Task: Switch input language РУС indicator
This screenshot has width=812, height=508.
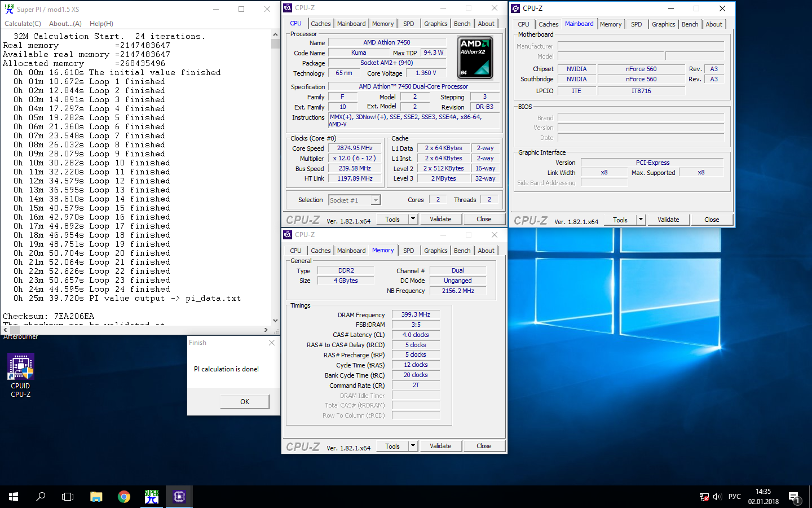Action: tap(735, 497)
